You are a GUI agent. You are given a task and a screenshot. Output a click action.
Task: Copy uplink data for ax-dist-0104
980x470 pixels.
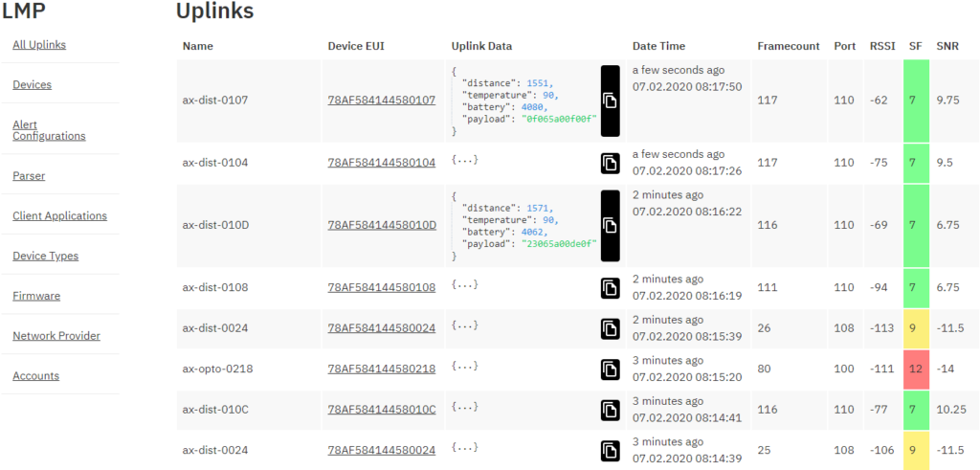tap(610, 163)
